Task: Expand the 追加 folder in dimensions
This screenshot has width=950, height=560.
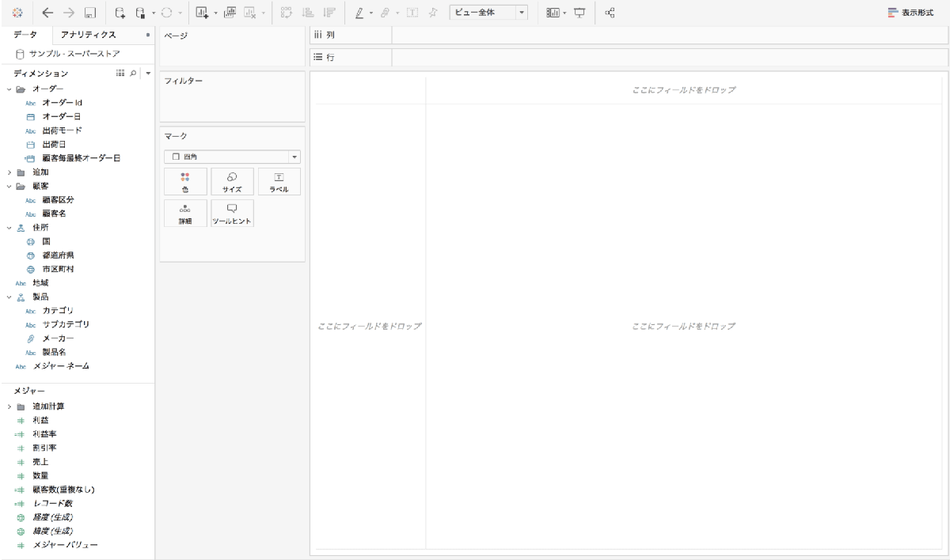Action: point(9,172)
